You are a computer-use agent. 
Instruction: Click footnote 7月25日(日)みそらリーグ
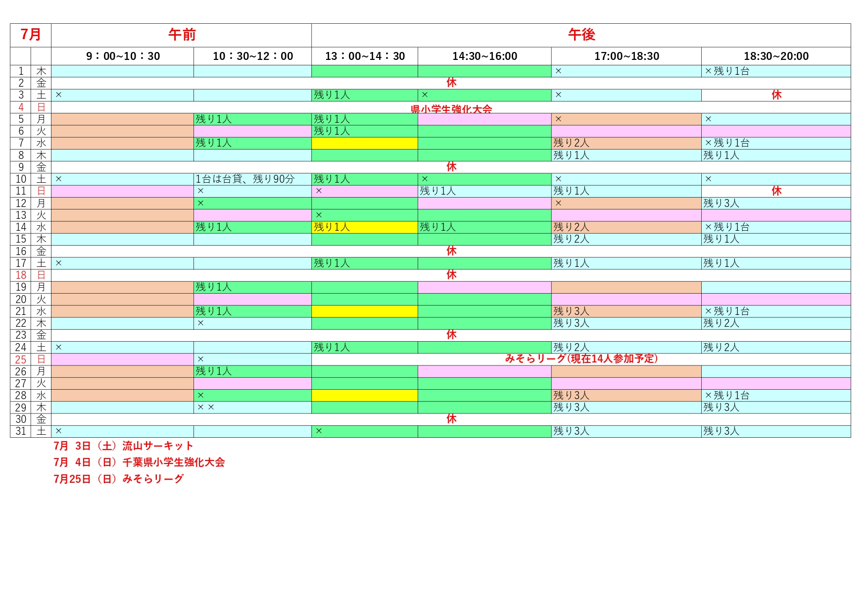118,479
